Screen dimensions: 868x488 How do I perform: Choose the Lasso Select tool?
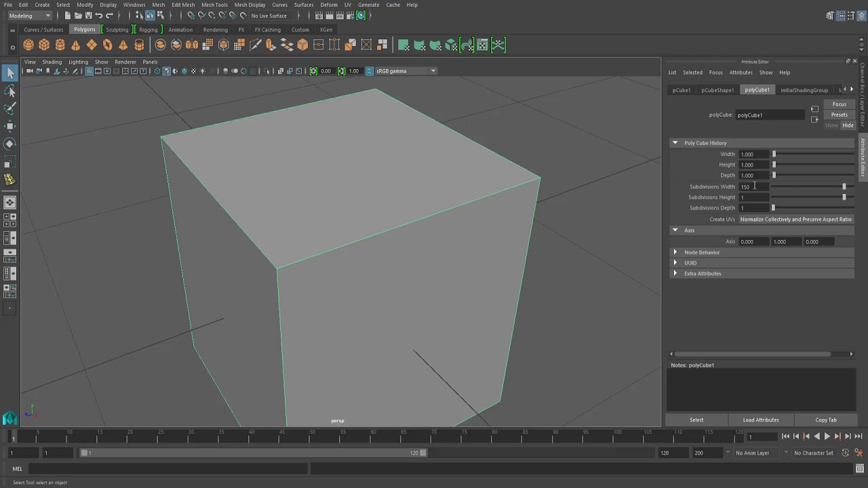click(x=10, y=91)
